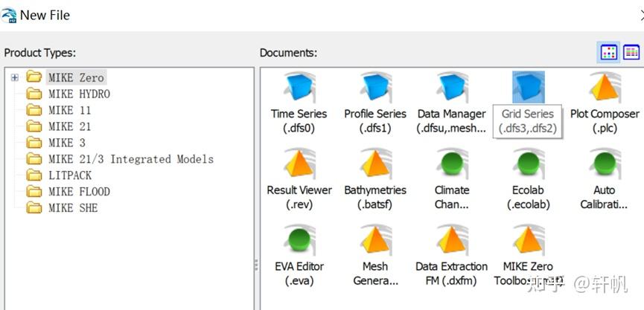Choose the Bathymetries (.batsf) icon

[375, 164]
